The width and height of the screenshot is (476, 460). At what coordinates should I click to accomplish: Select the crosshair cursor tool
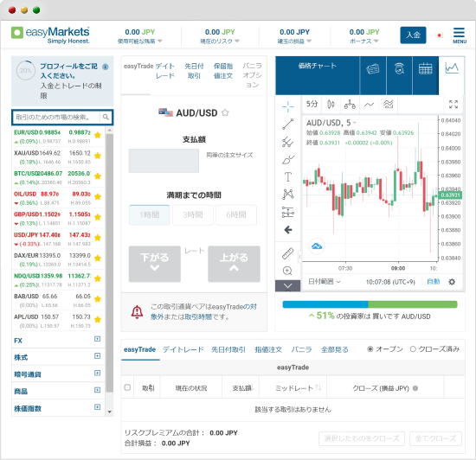click(288, 106)
